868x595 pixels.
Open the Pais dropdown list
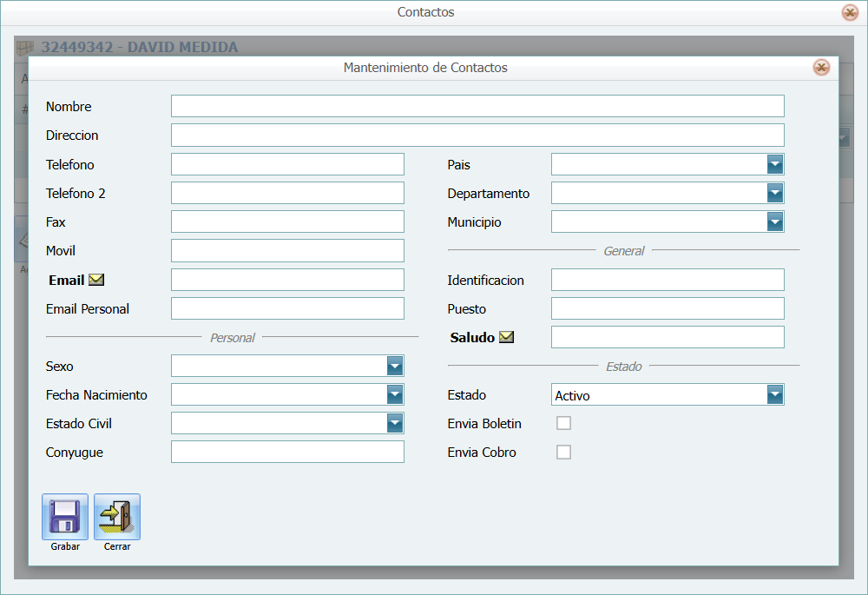pos(775,164)
